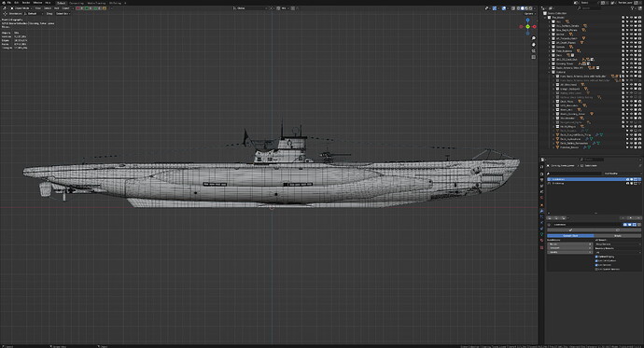Image resolution: width=644 pixels, height=348 pixels.
Task: Collapse The_Model collection
Action: click(x=545, y=17)
